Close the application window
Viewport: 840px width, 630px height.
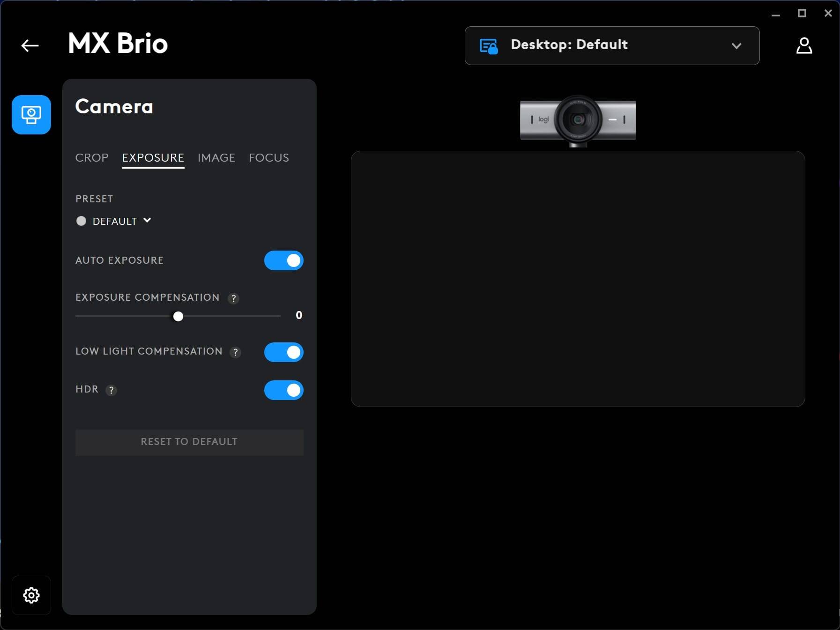[828, 14]
